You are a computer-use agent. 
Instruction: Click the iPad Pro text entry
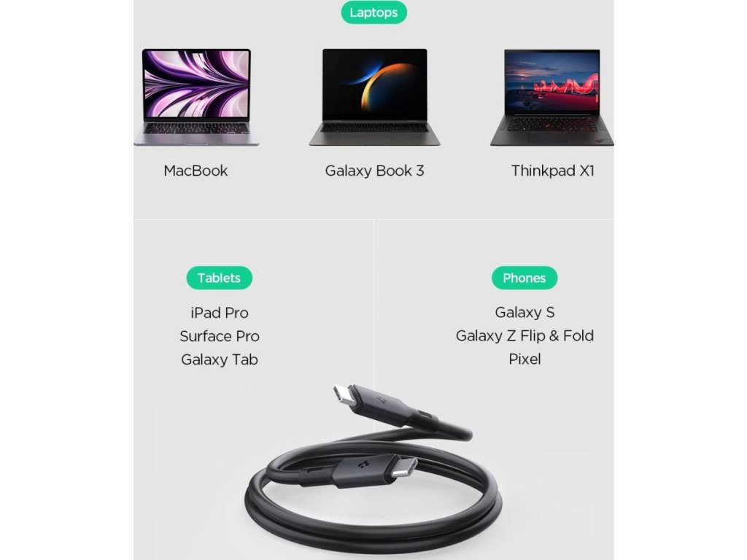click(x=219, y=313)
